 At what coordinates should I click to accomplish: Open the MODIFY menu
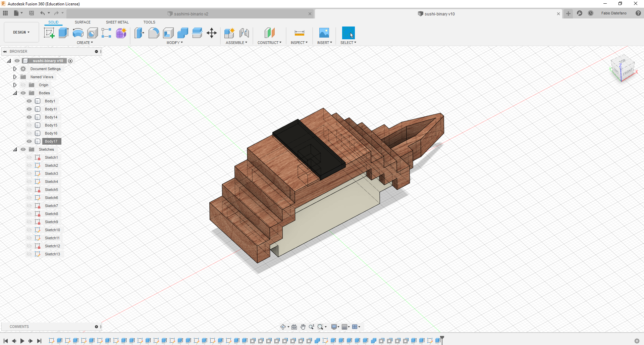(x=174, y=43)
